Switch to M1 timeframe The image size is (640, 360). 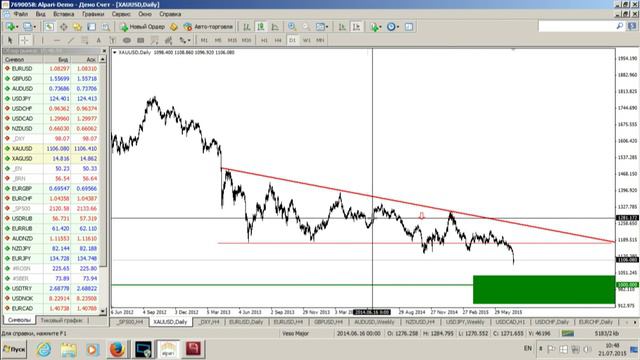tap(204, 40)
